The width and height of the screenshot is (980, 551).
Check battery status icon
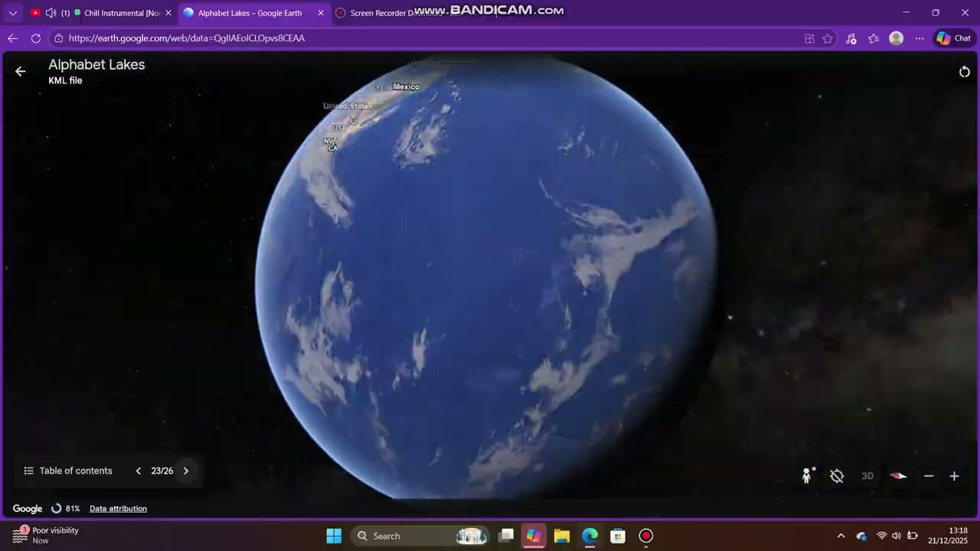(x=913, y=536)
